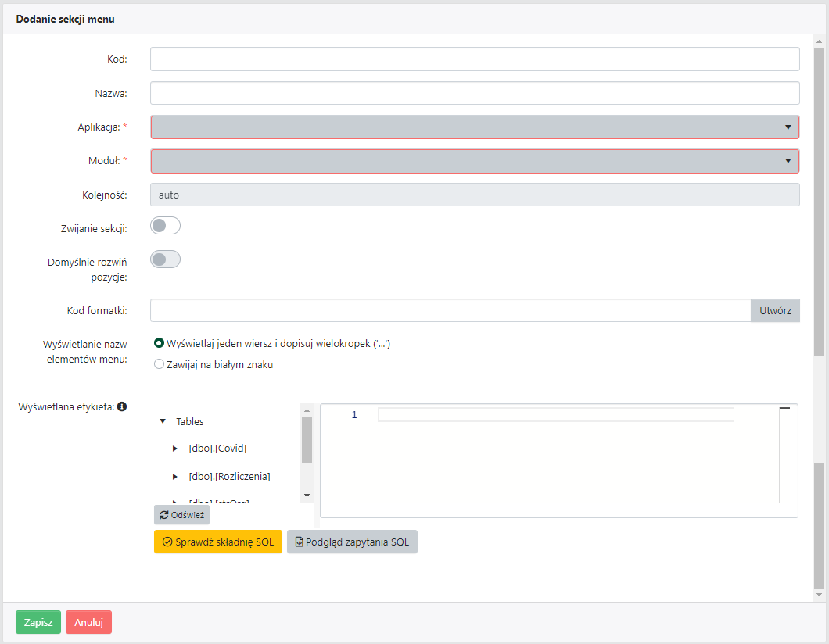Focus the Kod formatki input field
Screen dimensions: 829x644
pyautogui.click(x=450, y=310)
